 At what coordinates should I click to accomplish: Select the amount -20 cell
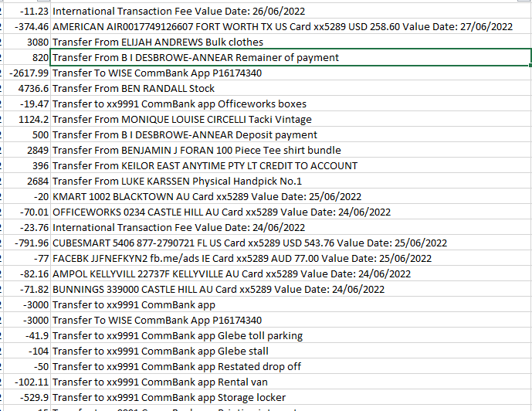coord(27,196)
